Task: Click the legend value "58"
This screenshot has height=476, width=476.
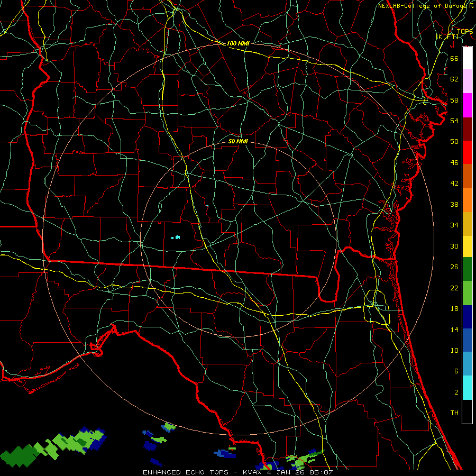Action: point(454,100)
